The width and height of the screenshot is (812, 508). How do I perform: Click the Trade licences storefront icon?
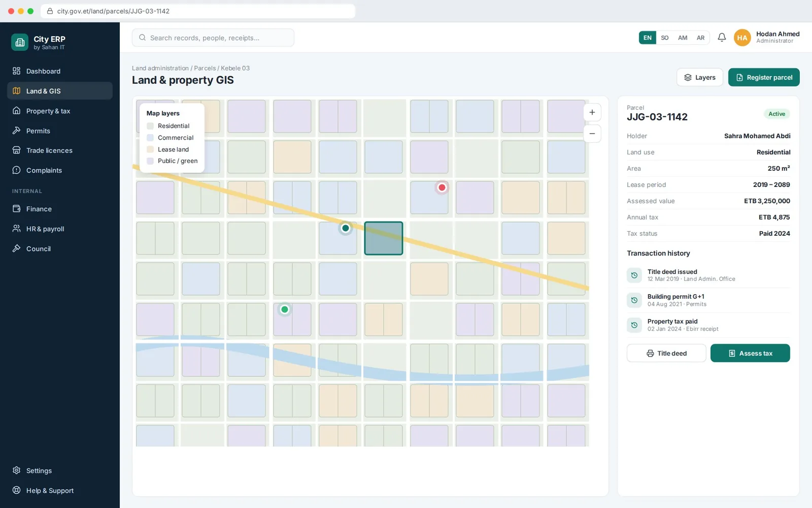coord(17,150)
